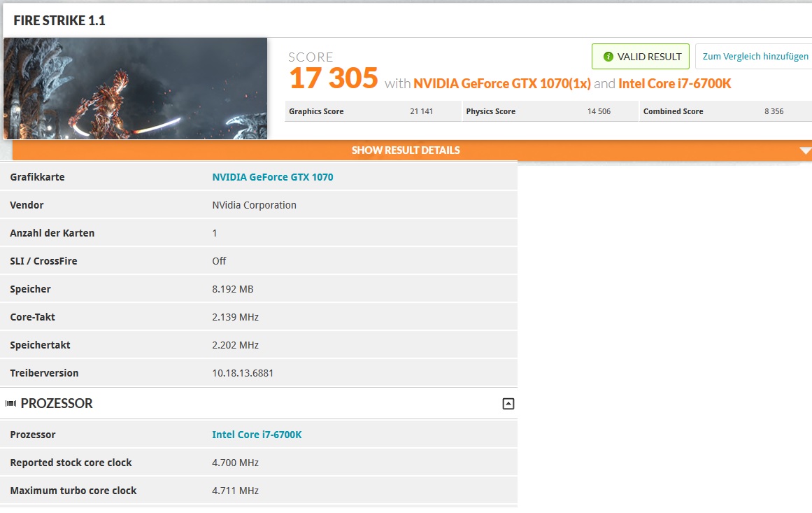Click Zum Vergleich hinzufügen button
Screen dimensions: 812x513
click(754, 57)
